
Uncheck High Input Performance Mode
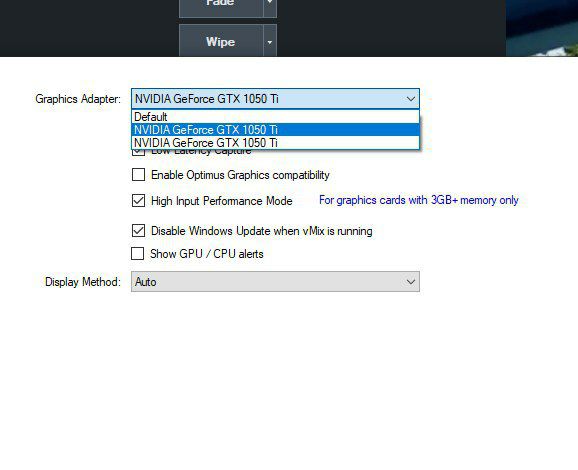[138, 201]
